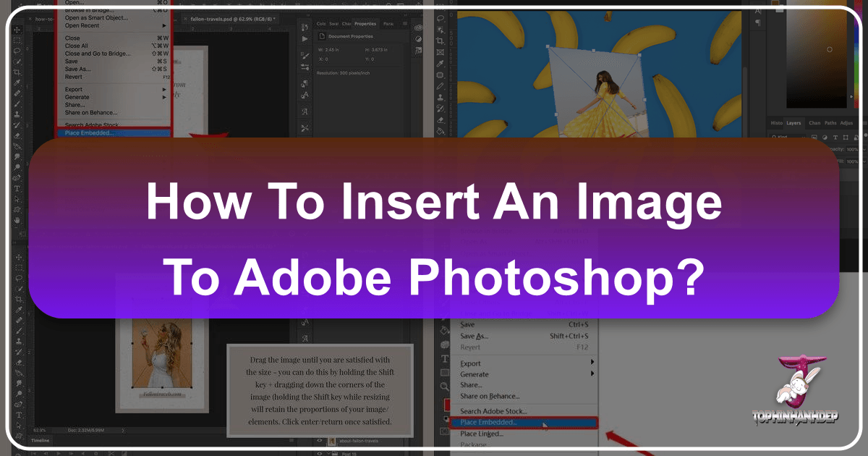Switch to the Layers panel tab
Screen dimensions: 868x456
coord(793,123)
